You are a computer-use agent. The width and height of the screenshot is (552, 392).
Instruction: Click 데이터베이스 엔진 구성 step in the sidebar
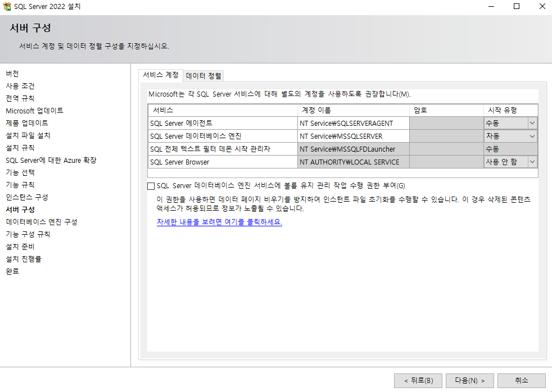[x=42, y=222]
